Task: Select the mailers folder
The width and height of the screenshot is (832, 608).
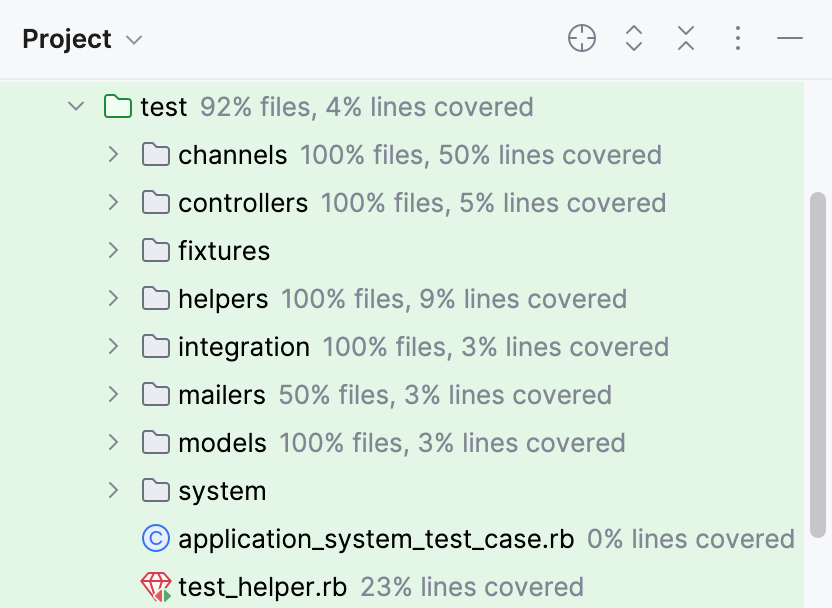Action: (x=222, y=394)
